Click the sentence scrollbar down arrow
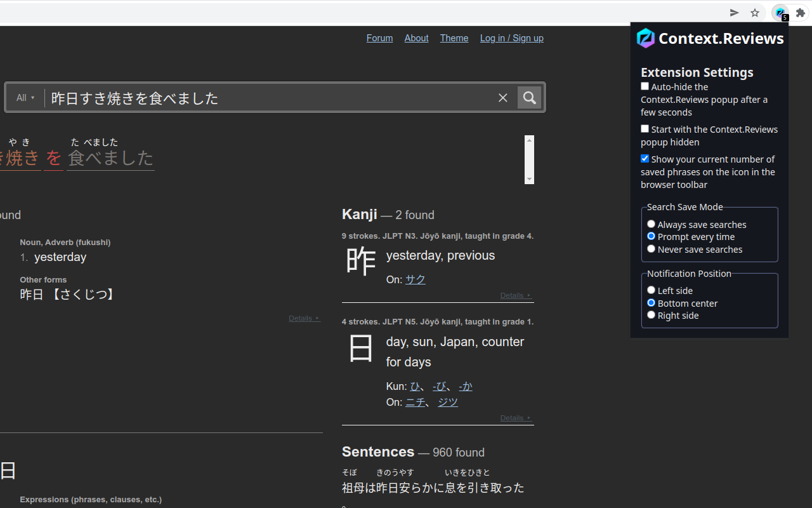The width and height of the screenshot is (812, 508). pos(530,179)
